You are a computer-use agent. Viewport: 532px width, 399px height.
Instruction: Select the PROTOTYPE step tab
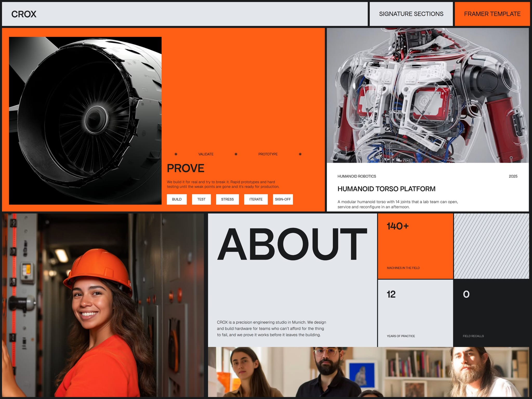268,154
